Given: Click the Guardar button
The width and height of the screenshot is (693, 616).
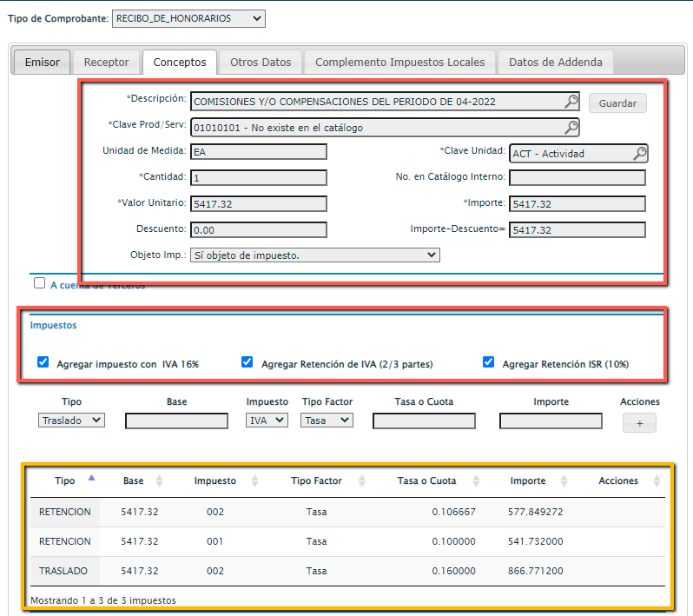Looking at the screenshot, I should click(x=617, y=103).
